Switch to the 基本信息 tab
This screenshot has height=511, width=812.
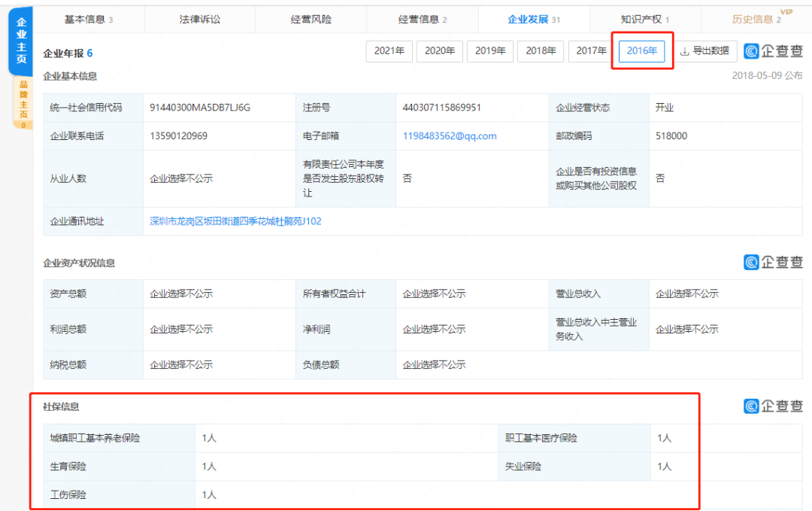coord(88,19)
